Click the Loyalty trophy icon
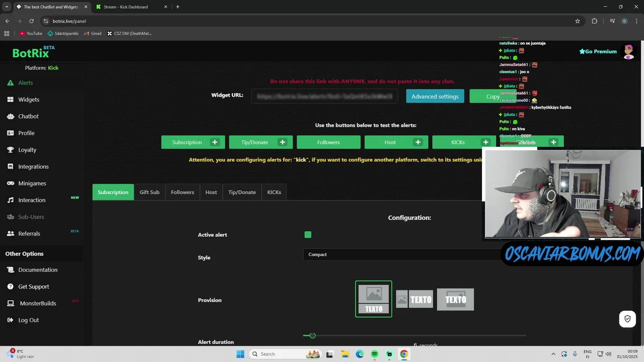The height and width of the screenshot is (362, 644). (10, 150)
